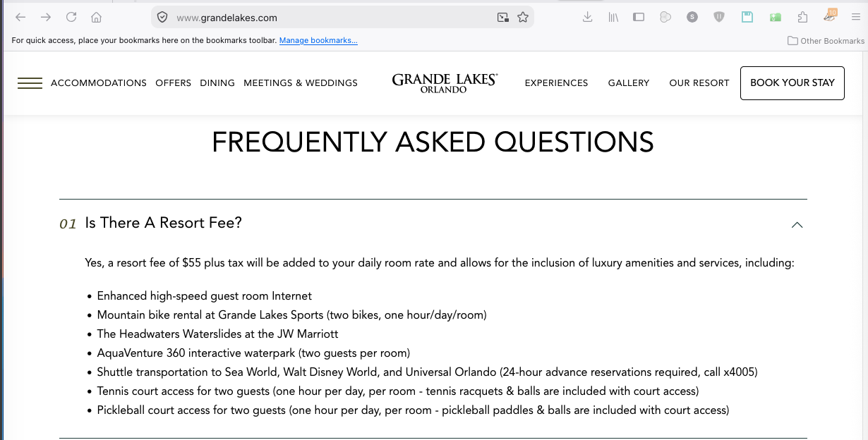Go back to the previous page

[20, 18]
